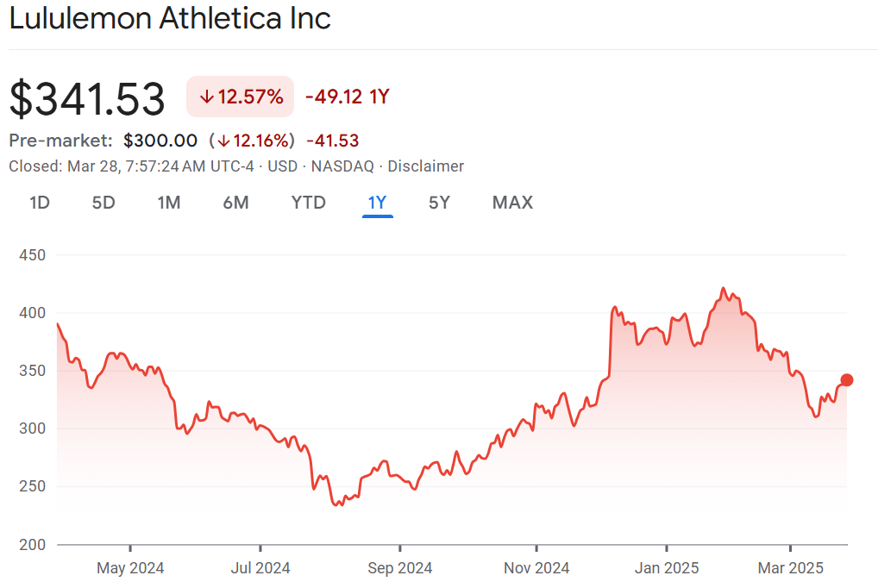Click the red endpoint dot on the chart

(x=847, y=380)
